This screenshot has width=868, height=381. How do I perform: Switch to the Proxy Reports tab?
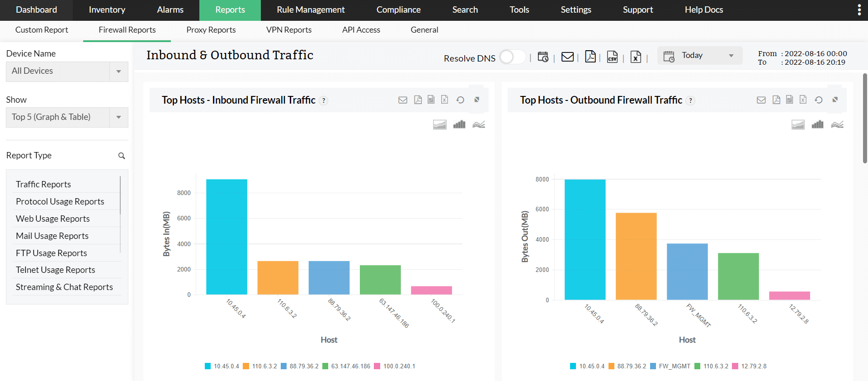[211, 30]
